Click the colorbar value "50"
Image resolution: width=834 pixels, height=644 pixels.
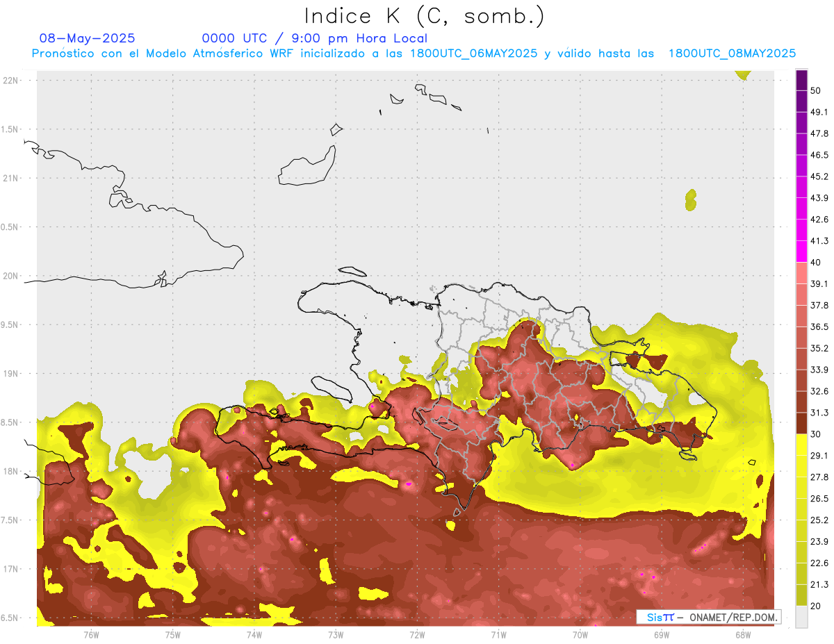(x=816, y=90)
